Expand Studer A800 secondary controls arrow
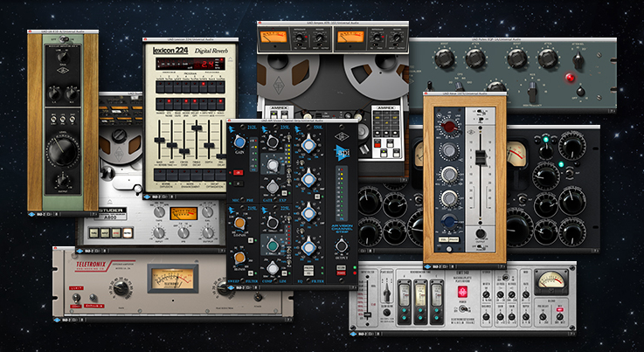Image resolution: width=644 pixels, height=352 pixels. click(109, 202)
